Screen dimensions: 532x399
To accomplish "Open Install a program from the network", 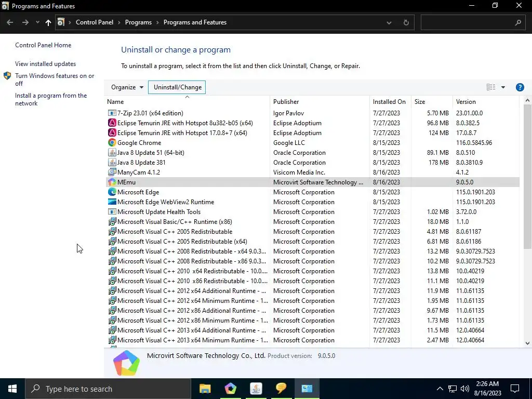I will click(51, 99).
